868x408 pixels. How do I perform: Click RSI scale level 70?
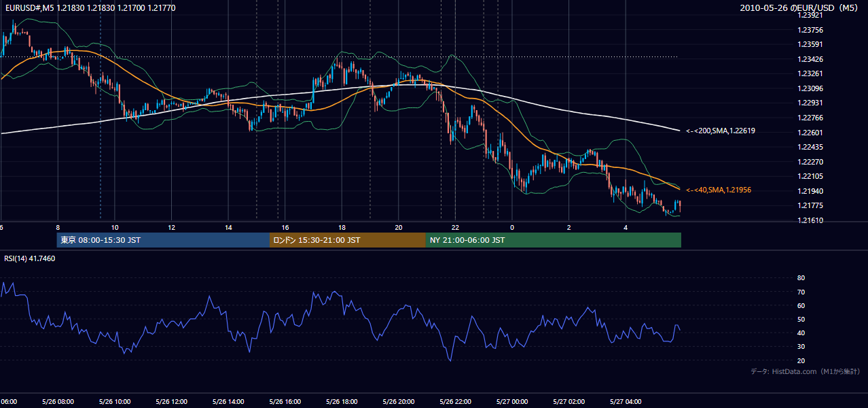pyautogui.click(x=801, y=292)
